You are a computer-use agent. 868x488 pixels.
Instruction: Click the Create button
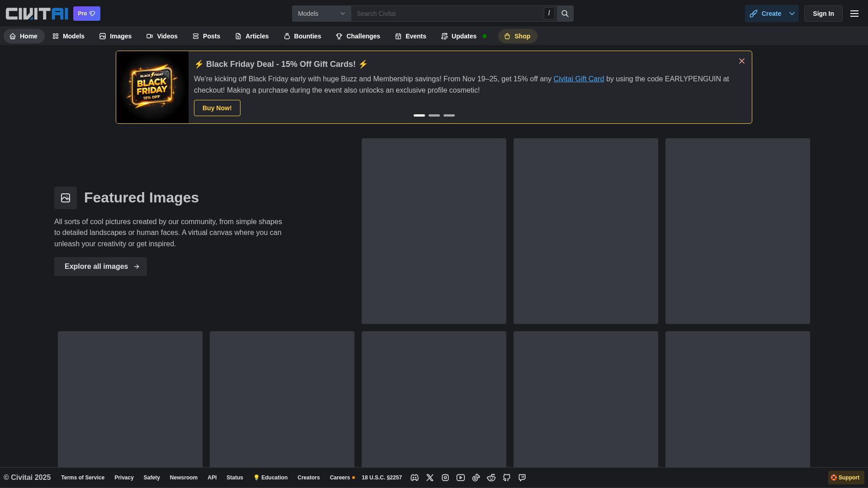[765, 14]
